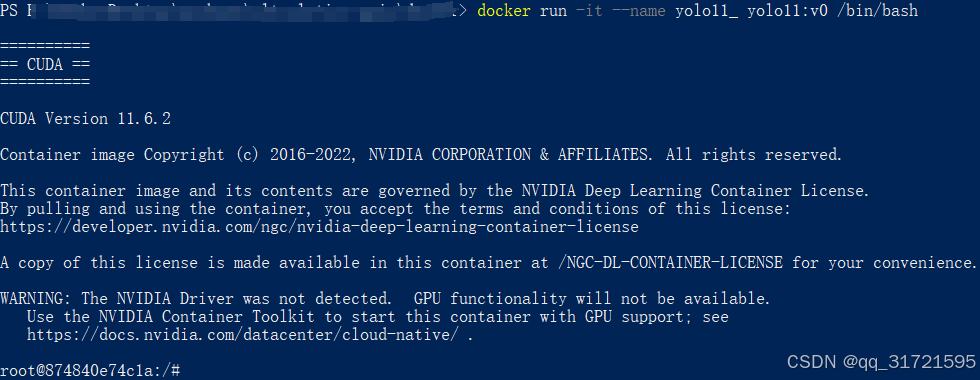980x380 pixels.
Task: Click the "--name" option in the command
Action: (639, 11)
